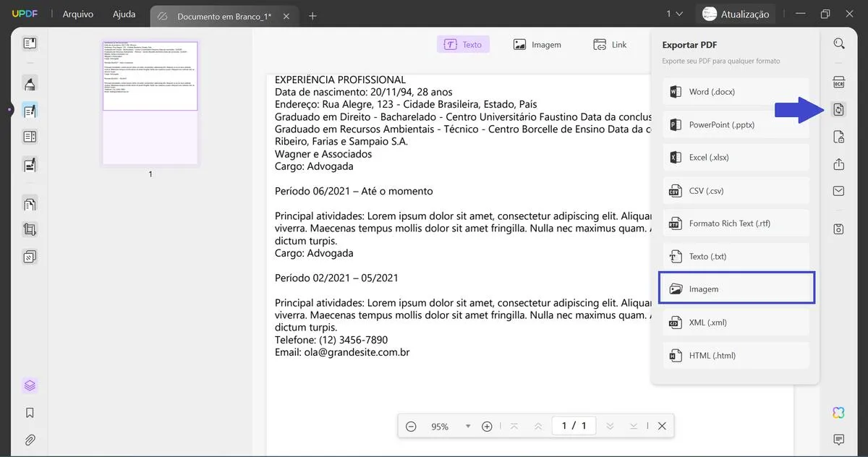Open the UPDF AI assistant
Screen dimensions: 868x457
coord(838,412)
